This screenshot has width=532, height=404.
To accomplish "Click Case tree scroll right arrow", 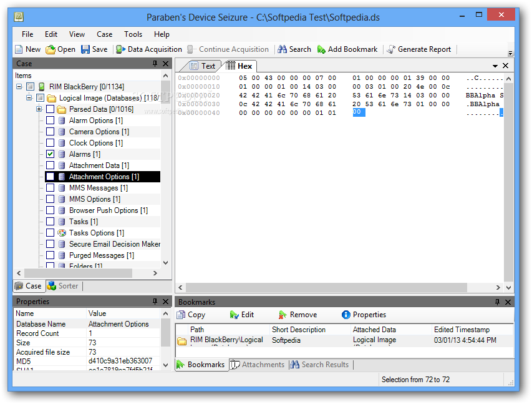I will pos(155,273).
